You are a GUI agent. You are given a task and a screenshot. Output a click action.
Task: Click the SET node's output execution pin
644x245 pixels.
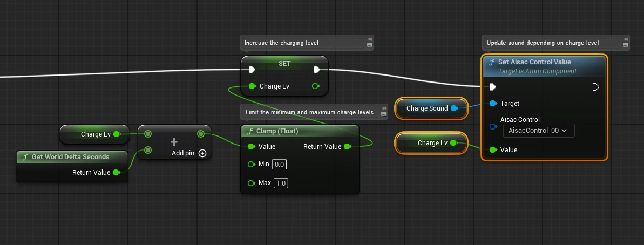click(x=317, y=70)
